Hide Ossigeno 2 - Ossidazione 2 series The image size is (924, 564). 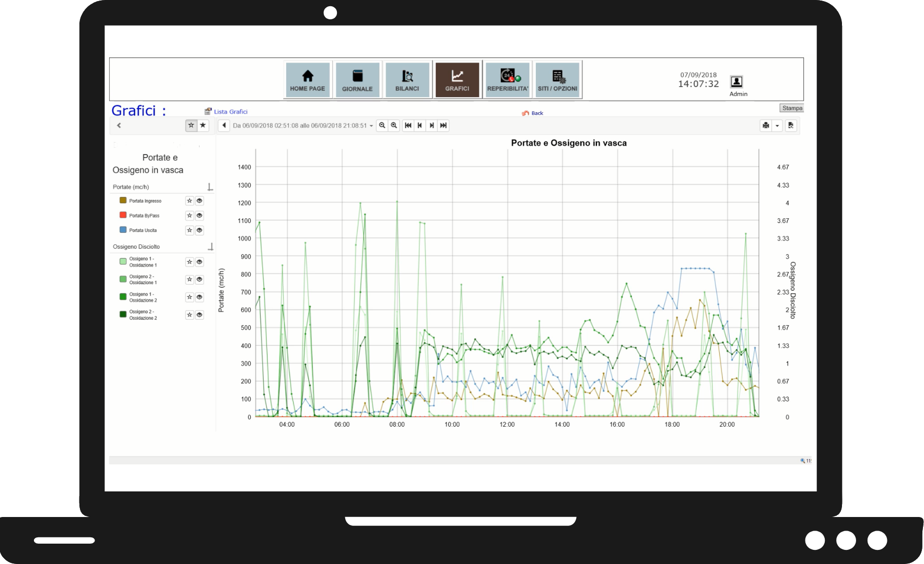200,314
